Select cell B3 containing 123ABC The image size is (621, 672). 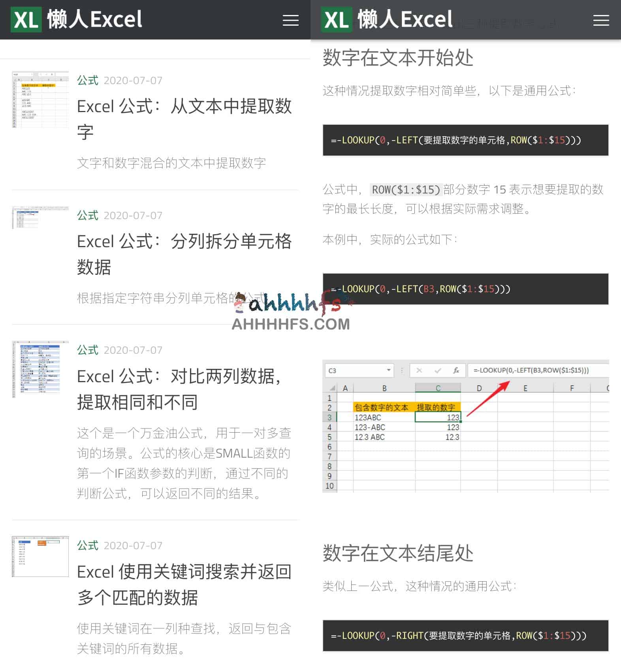pyautogui.click(x=384, y=417)
